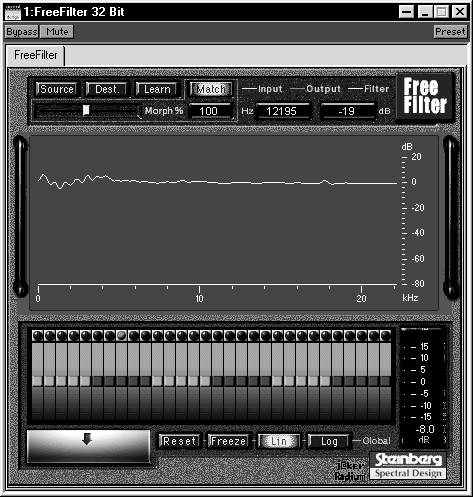The height and width of the screenshot is (497, 473).
Task: Click the jokerRadium logo
Action: point(350,471)
